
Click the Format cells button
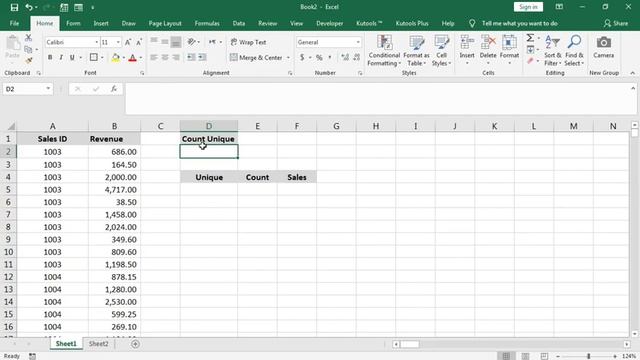point(509,50)
